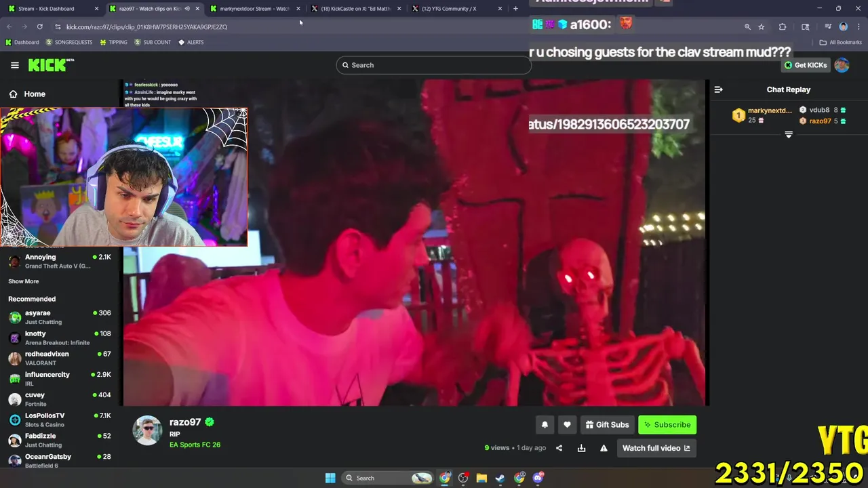Image resolution: width=868 pixels, height=488 pixels.
Task: Open LosPollosTV recommended channel
Action: (60, 420)
